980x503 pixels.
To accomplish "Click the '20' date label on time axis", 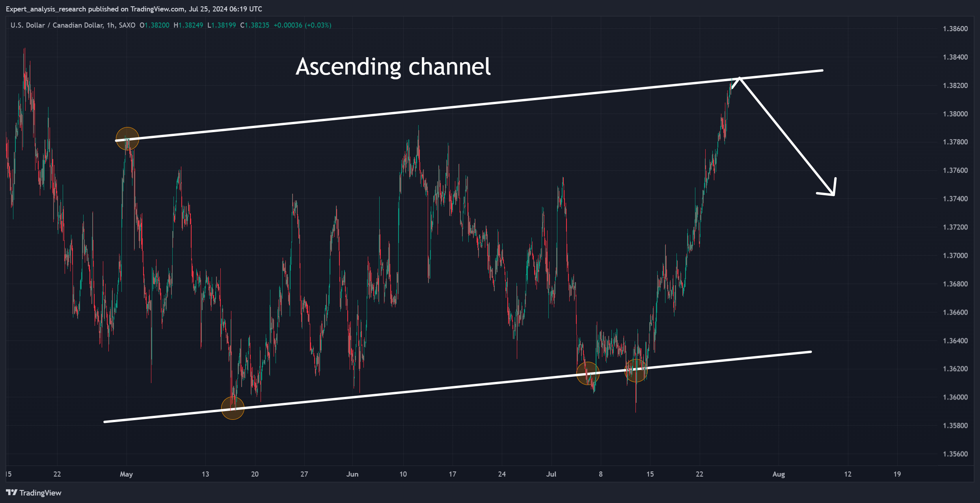I will point(255,474).
